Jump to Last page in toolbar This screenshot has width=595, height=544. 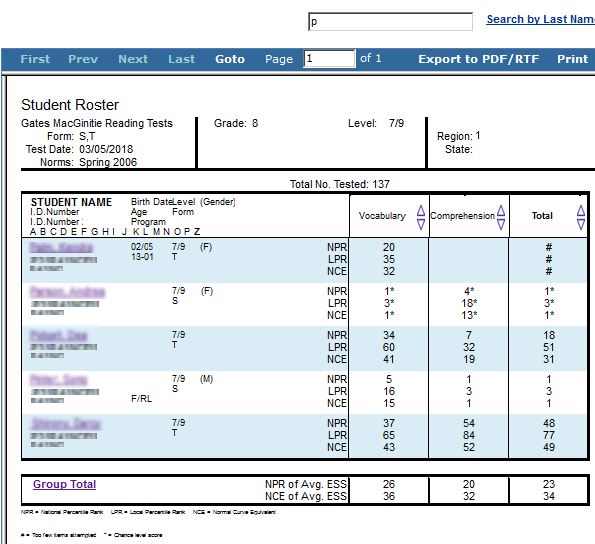pos(181,59)
